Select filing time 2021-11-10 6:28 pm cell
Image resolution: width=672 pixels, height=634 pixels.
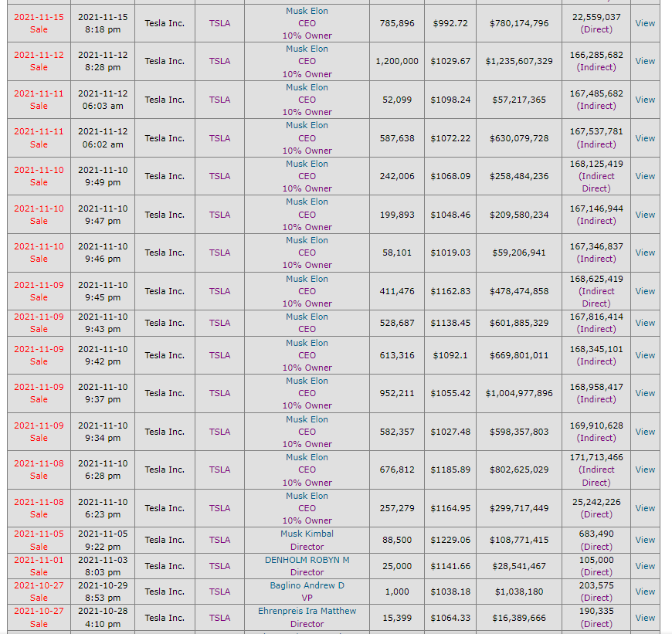click(103, 470)
